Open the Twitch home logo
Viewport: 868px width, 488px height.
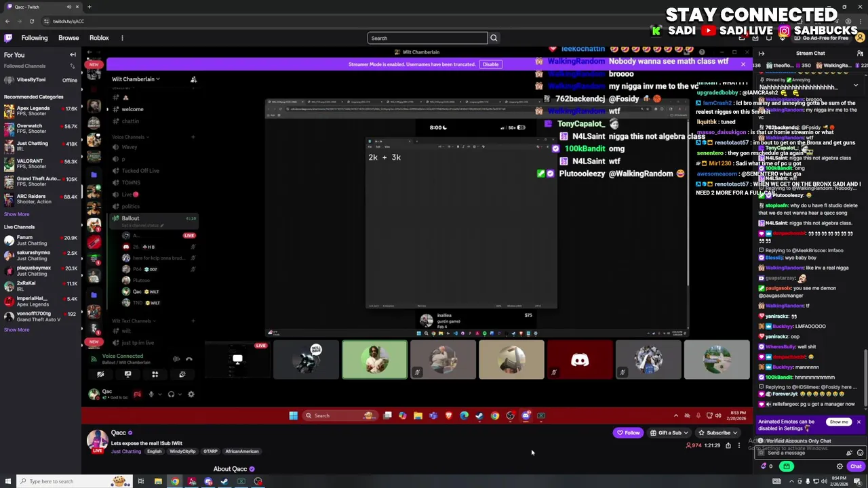[8, 38]
